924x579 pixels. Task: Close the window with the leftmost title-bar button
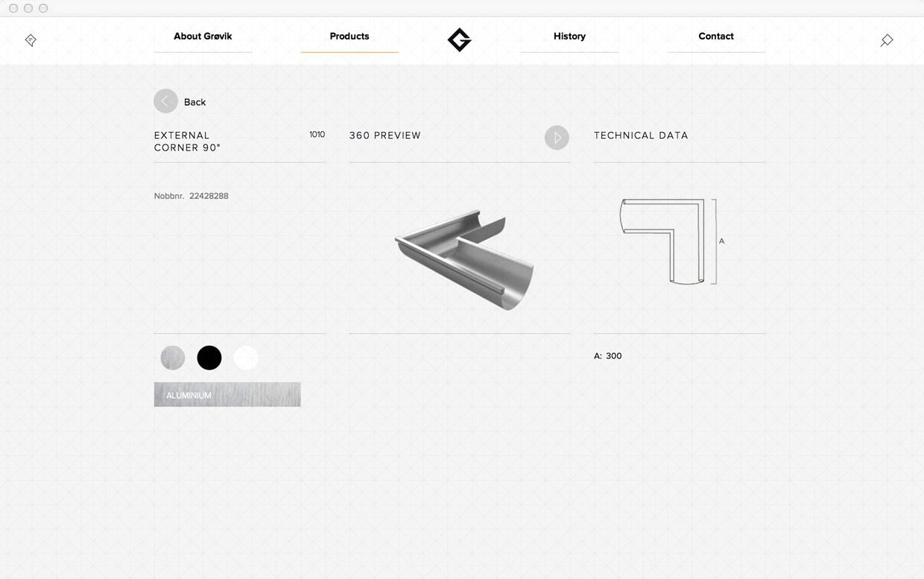(13, 8)
